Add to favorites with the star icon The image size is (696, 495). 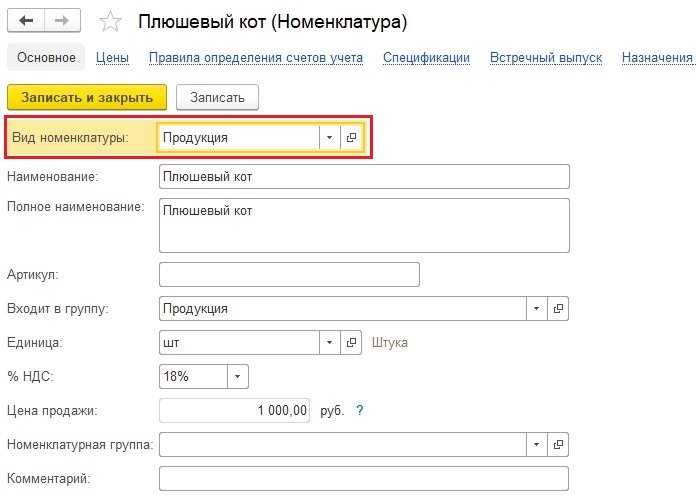(110, 22)
